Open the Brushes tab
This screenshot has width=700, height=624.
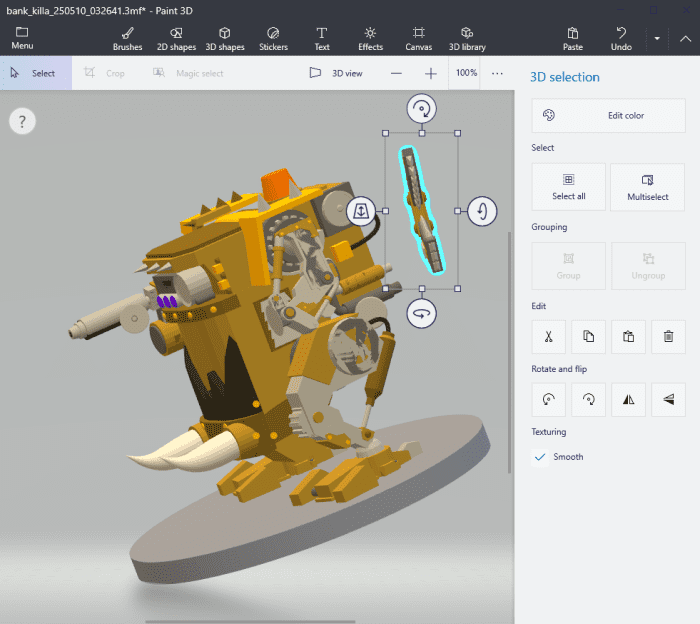pos(127,39)
